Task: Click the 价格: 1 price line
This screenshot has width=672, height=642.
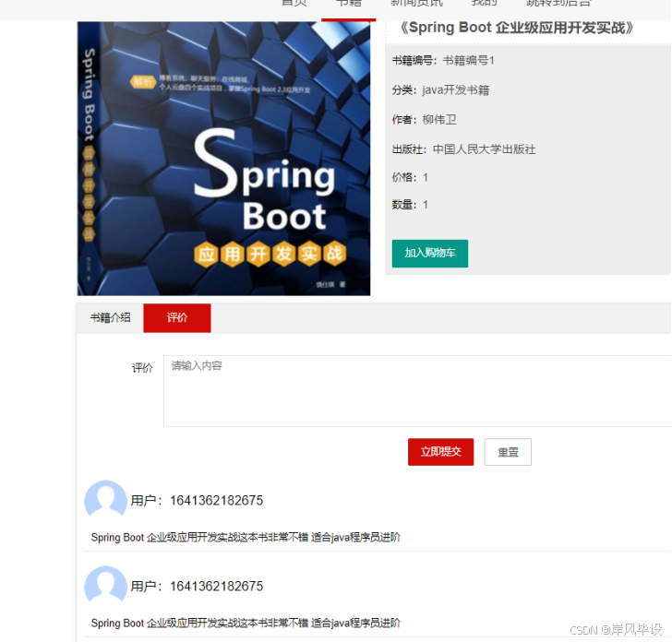Action: click(x=410, y=177)
